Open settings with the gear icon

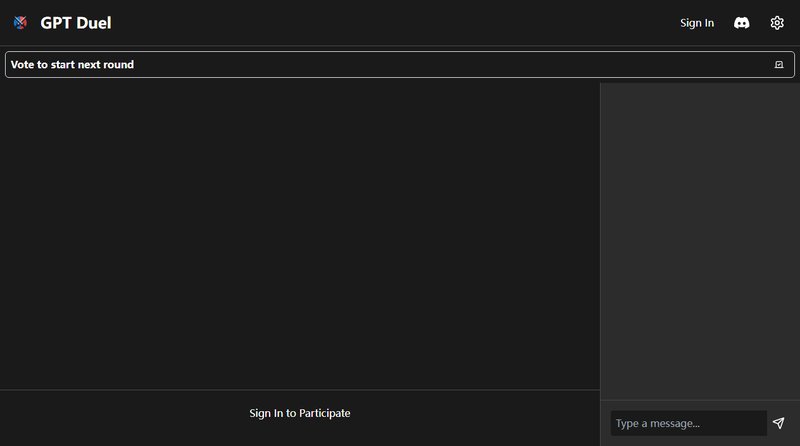tap(777, 23)
